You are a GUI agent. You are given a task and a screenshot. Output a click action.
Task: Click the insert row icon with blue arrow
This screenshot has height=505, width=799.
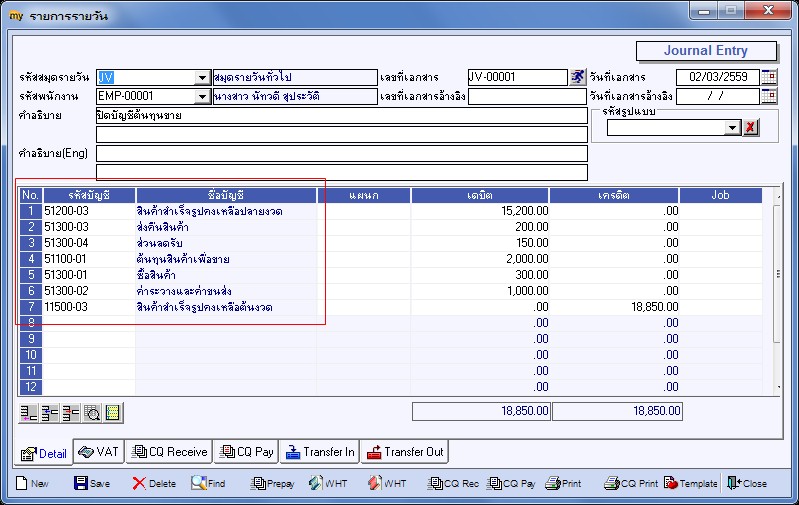(x=50, y=413)
